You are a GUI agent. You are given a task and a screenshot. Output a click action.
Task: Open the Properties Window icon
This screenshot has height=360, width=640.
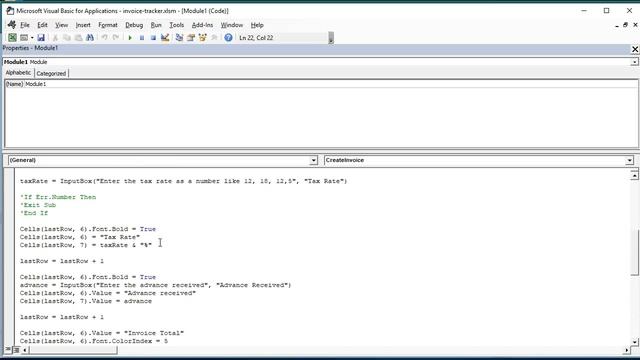click(191, 38)
